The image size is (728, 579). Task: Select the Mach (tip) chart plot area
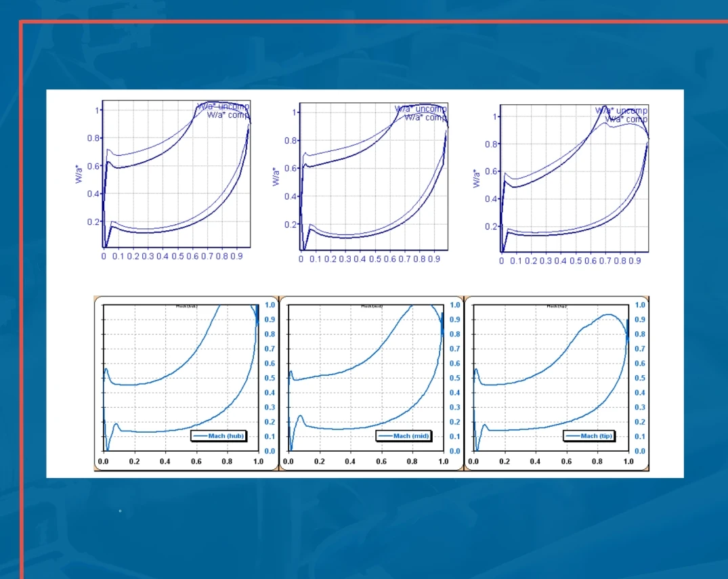click(550, 379)
